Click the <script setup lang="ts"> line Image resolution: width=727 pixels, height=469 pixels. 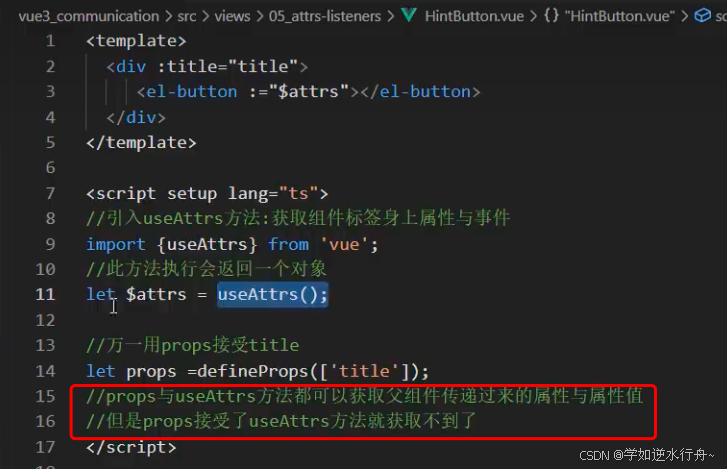[x=207, y=193]
